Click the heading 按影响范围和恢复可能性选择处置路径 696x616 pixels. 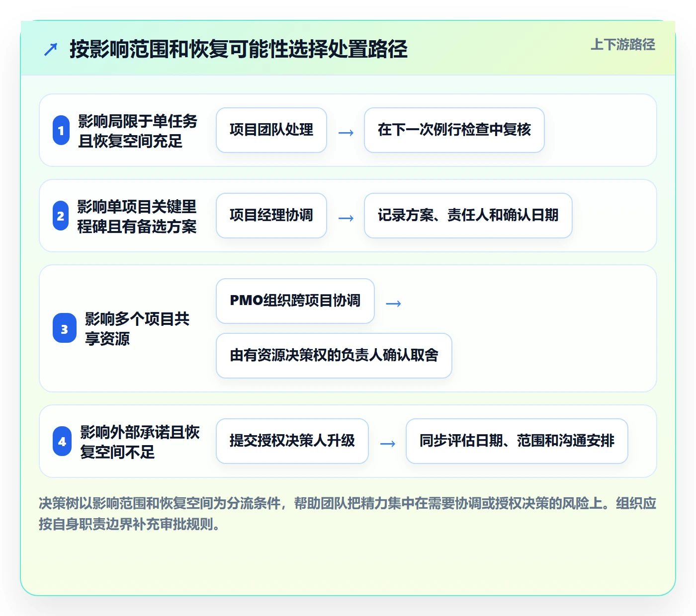[239, 49]
